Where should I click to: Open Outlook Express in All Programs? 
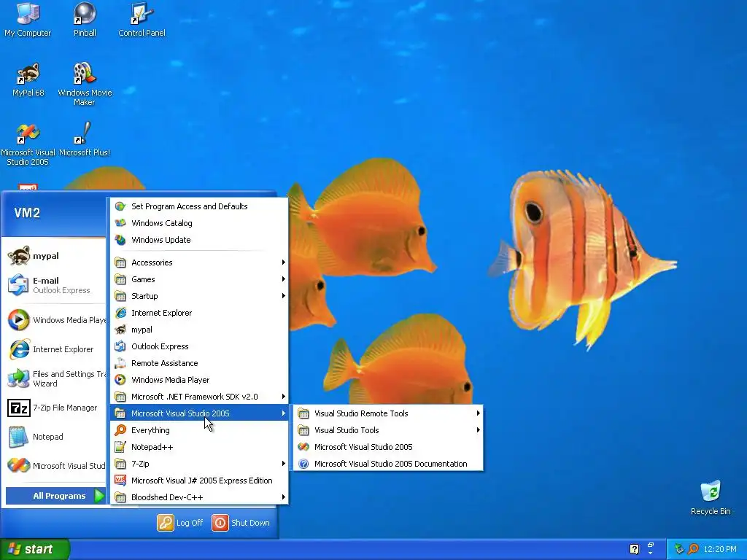199,346
